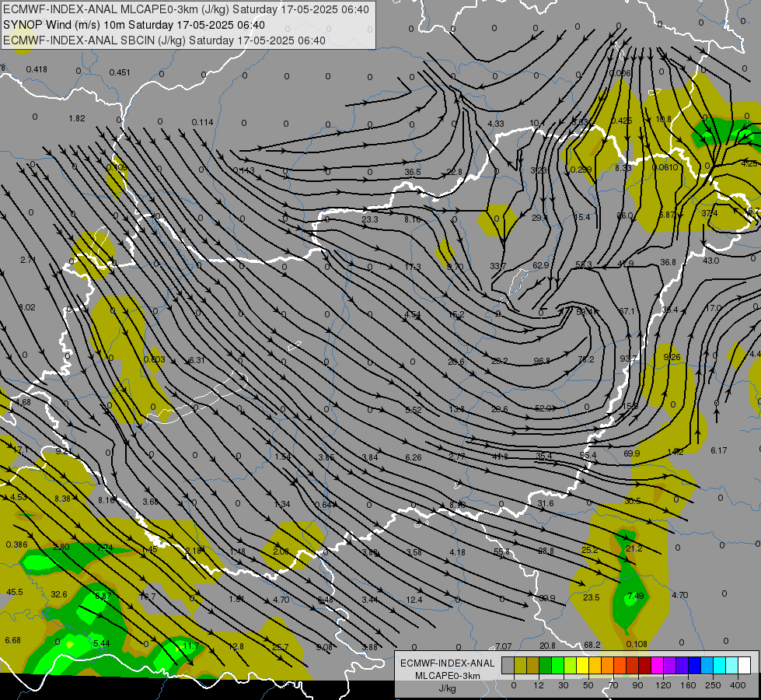Click the map value 0.418
Image resolution: width=761 pixels, height=700 pixels.
point(37,69)
